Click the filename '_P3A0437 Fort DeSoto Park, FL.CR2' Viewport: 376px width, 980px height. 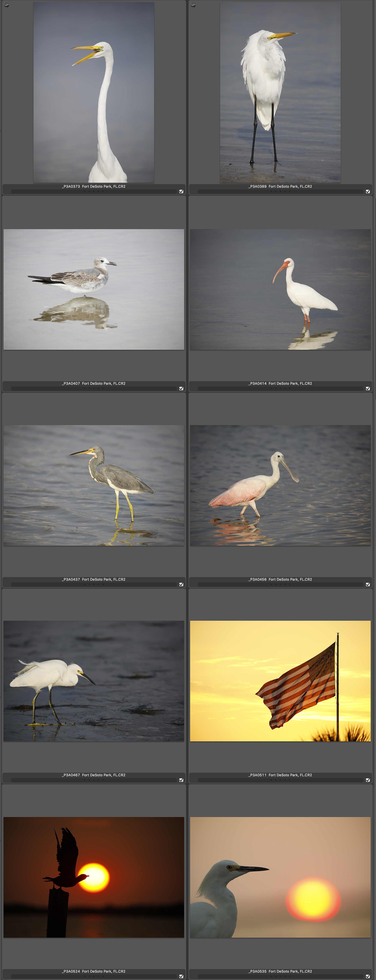[94, 579]
